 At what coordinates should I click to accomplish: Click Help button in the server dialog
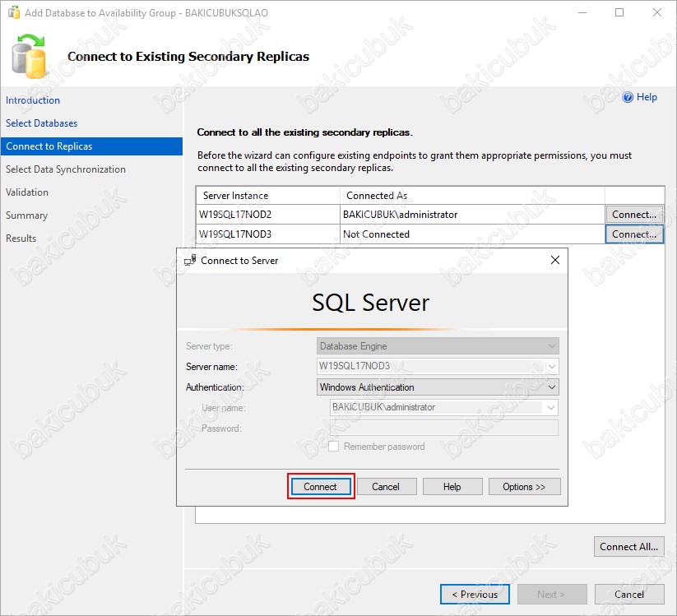pos(452,487)
